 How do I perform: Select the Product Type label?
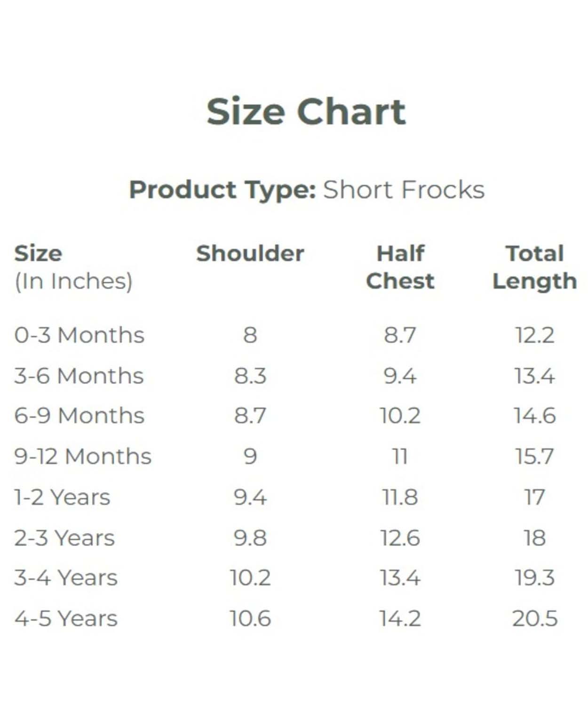point(222,190)
